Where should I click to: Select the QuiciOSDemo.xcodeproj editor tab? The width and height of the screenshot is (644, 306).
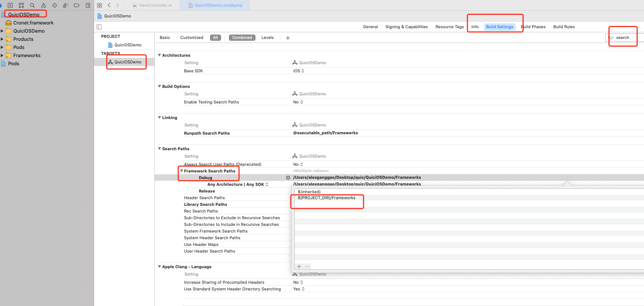click(215, 5)
